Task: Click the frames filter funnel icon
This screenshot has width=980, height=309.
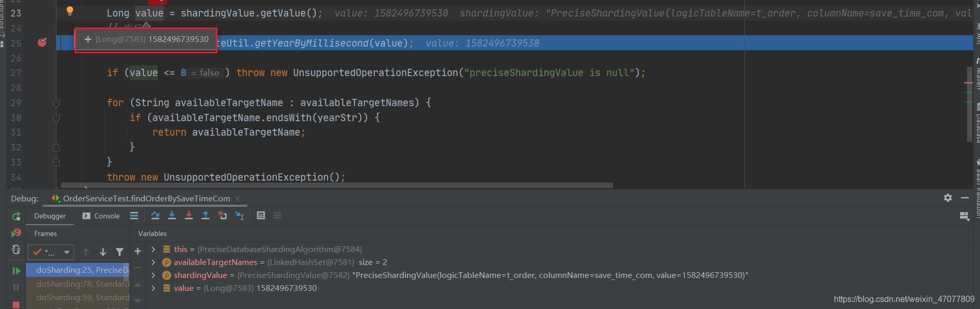Action: (x=120, y=252)
